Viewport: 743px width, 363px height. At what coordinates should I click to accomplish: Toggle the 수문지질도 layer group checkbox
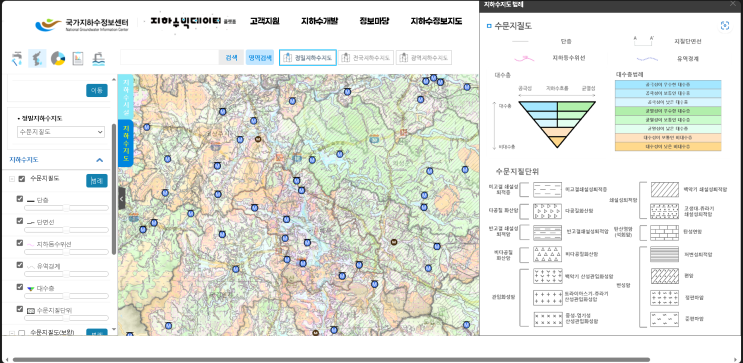pos(21,179)
